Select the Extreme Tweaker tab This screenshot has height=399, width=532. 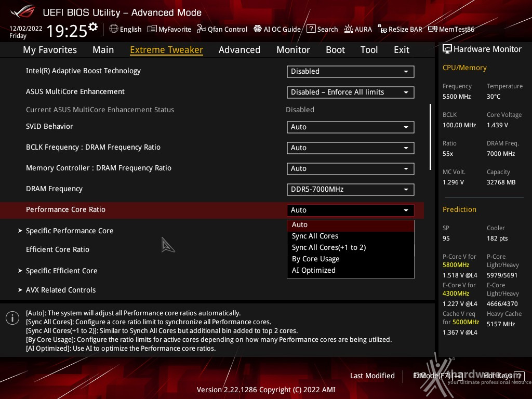pyautogui.click(x=166, y=50)
